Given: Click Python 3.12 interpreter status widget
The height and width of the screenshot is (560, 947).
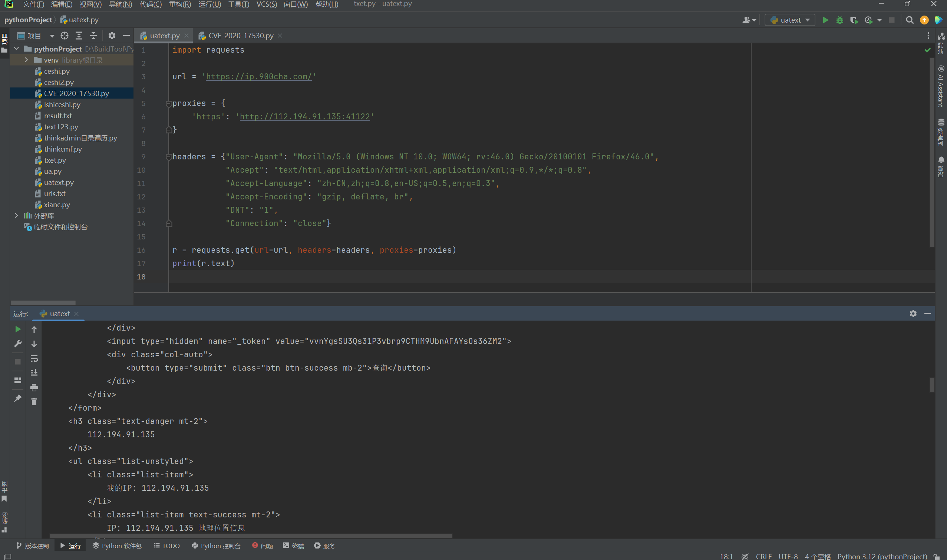Looking at the screenshot, I should [x=882, y=556].
